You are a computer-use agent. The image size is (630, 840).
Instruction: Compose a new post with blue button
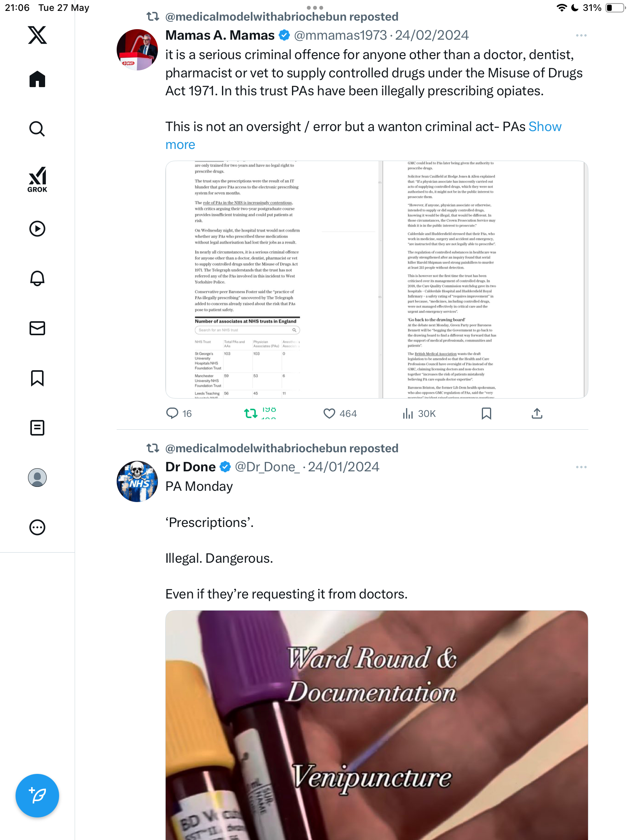tap(37, 795)
